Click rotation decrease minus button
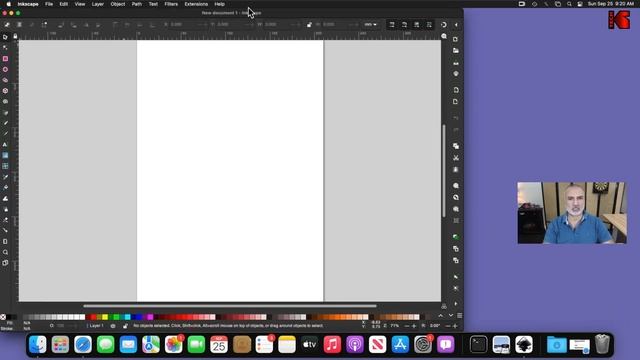Viewport: 640px width, 360px height. tap(448, 326)
